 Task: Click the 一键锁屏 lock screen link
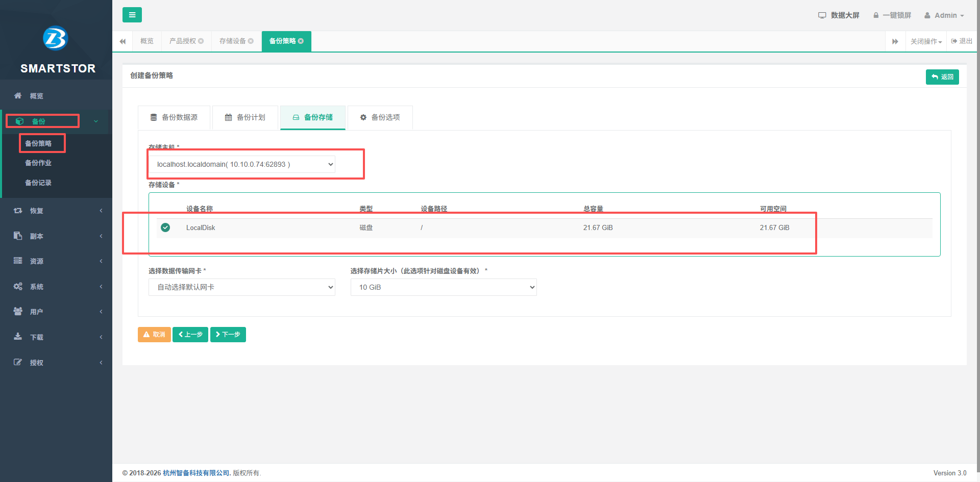[x=892, y=15]
